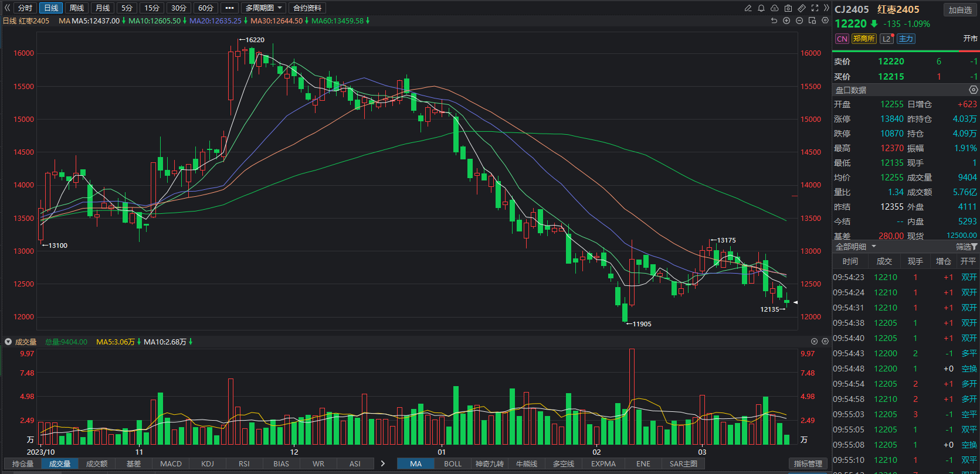Viewport: 980px width, 474px height.
Task: Click the pencil drawing tool icon
Action: (x=748, y=8)
